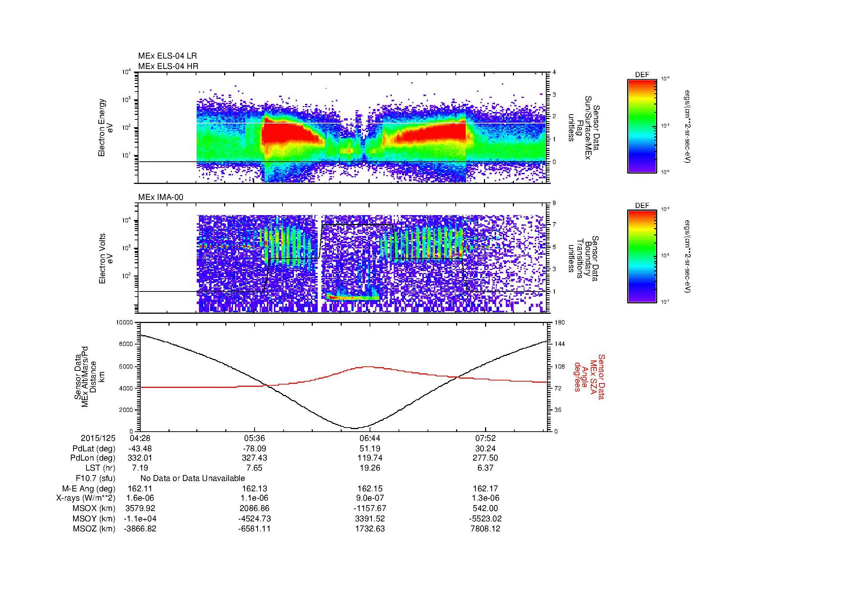Click the 'PdLat (deg)' row label
Image resolution: width=868 pixels, height=613 pixels.
pyautogui.click(x=94, y=449)
